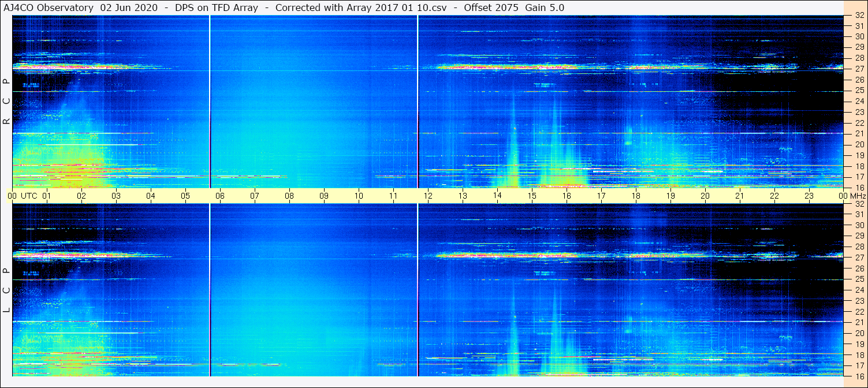Select the date "02 Jun 2020" in header
The height and width of the screenshot is (388, 868).
pos(128,8)
